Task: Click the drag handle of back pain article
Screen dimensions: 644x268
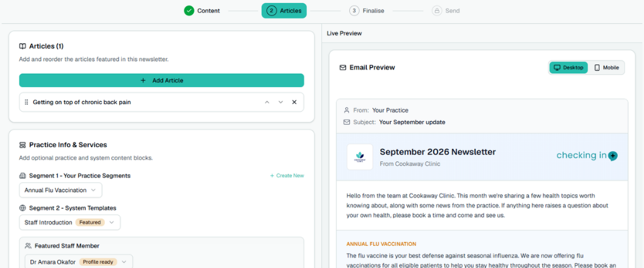Action: tap(27, 102)
